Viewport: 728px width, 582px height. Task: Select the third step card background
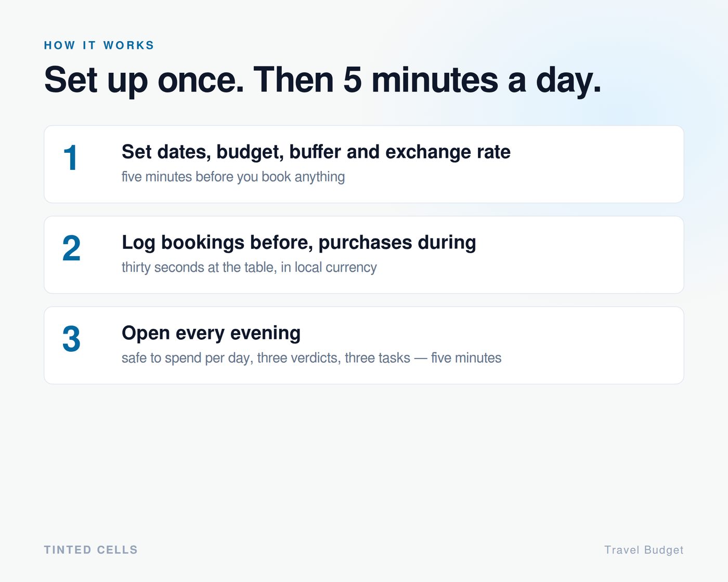pyautogui.click(x=364, y=345)
